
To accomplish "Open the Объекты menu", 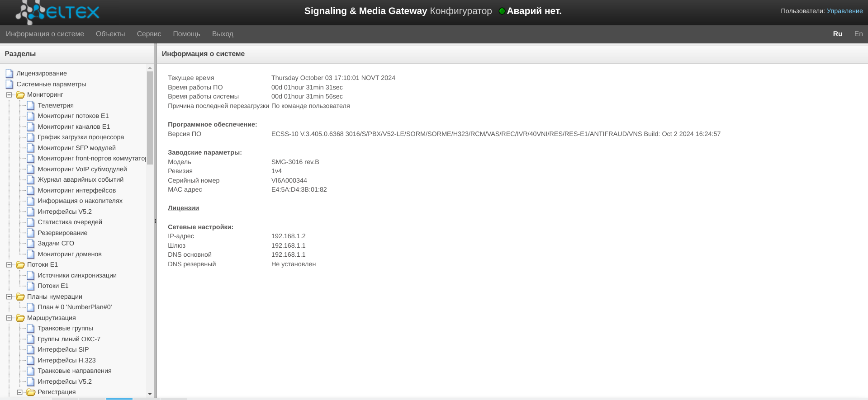I will [x=110, y=34].
